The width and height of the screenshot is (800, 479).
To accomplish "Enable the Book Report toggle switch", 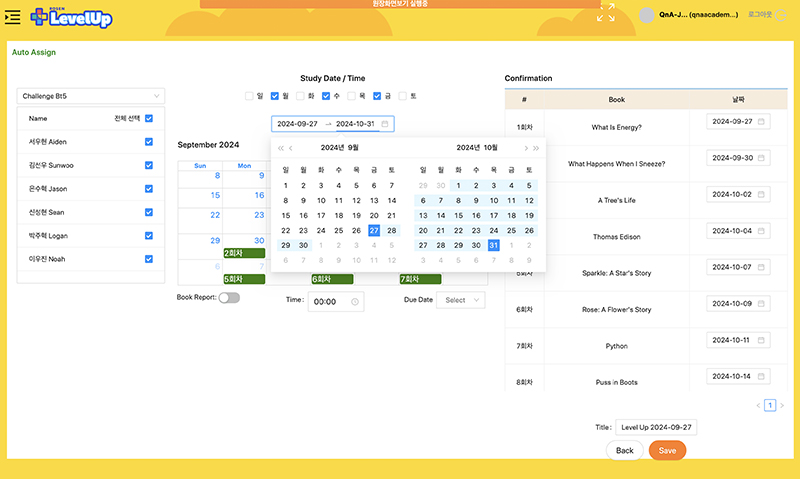I will [229, 298].
